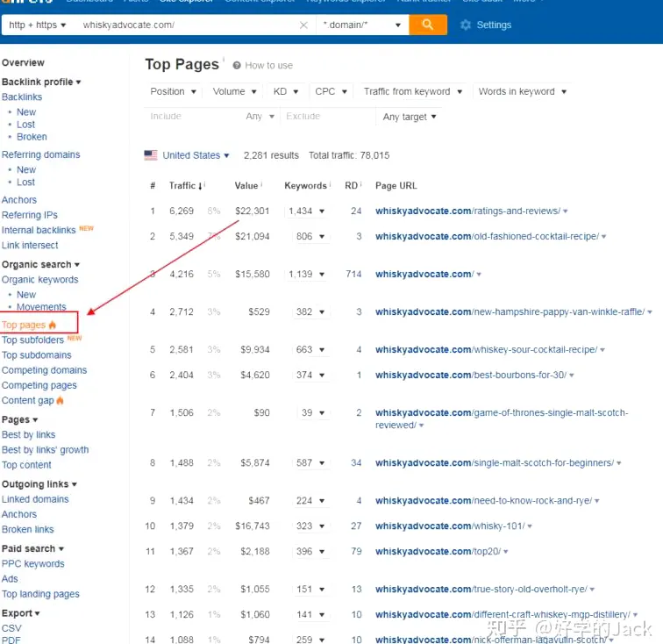Viewport: 663px width, 644px height.
Task: Collapse the Pages section
Action: [x=20, y=419]
